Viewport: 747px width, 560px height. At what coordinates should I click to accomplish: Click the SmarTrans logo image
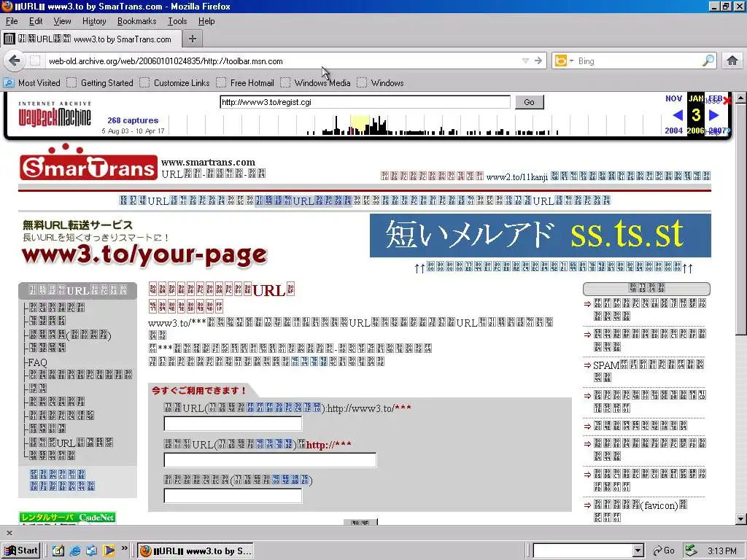pyautogui.click(x=88, y=163)
